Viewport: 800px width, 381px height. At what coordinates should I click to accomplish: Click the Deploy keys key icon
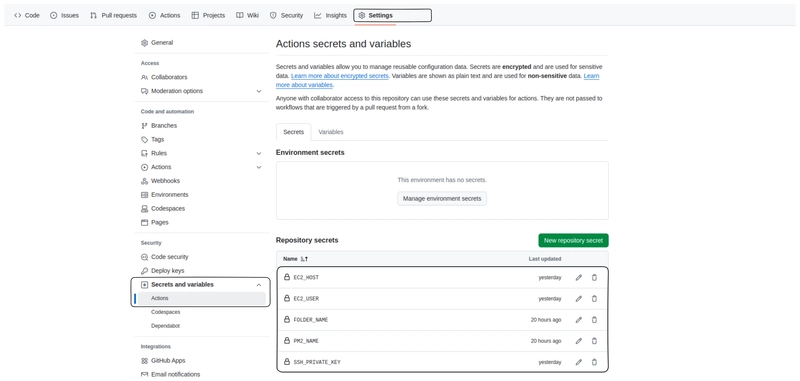click(x=144, y=271)
